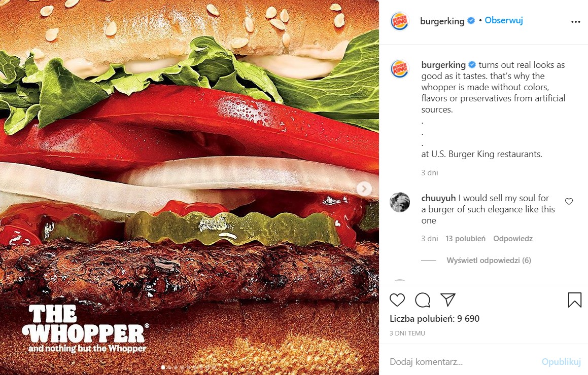Open the chuuyuh username link
588x375 pixels.
coord(438,198)
